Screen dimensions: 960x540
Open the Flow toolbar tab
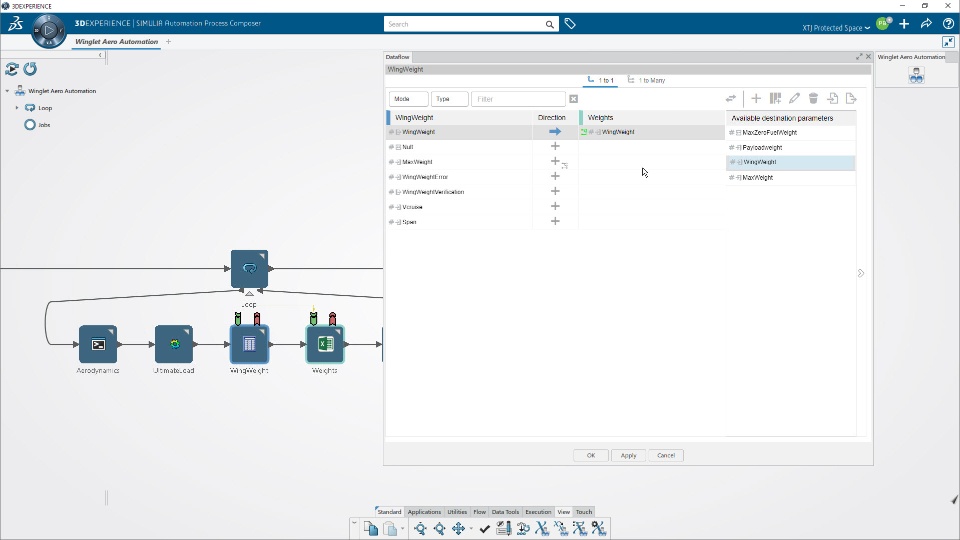coord(479,512)
